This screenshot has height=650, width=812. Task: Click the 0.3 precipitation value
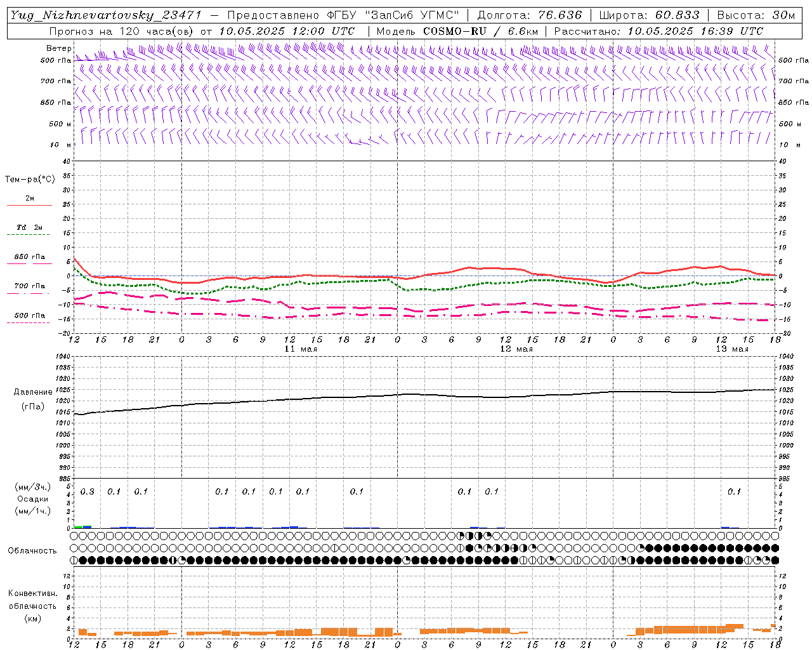tap(87, 491)
